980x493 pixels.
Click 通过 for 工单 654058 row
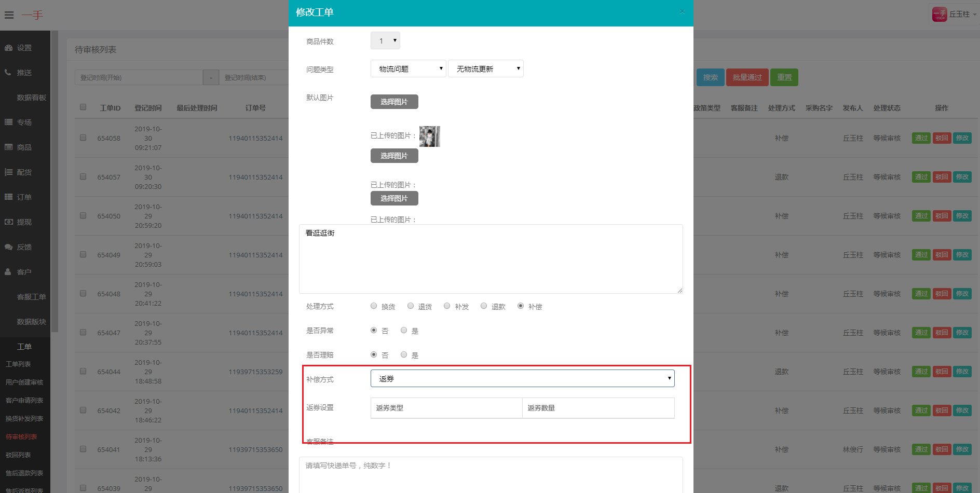click(x=921, y=138)
